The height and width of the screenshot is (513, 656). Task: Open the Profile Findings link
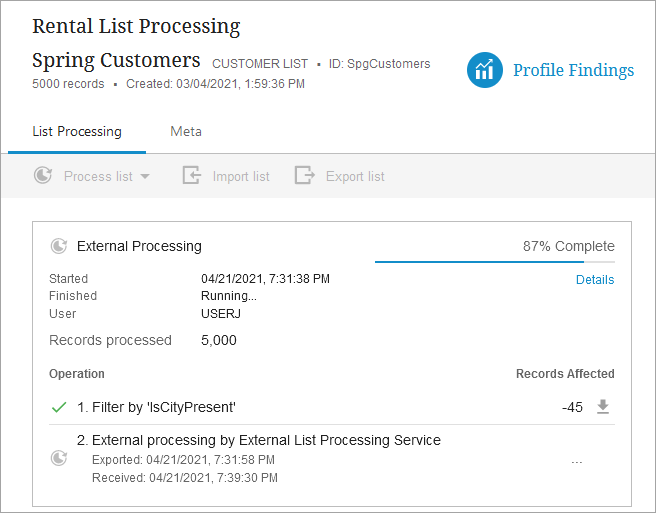(x=573, y=70)
